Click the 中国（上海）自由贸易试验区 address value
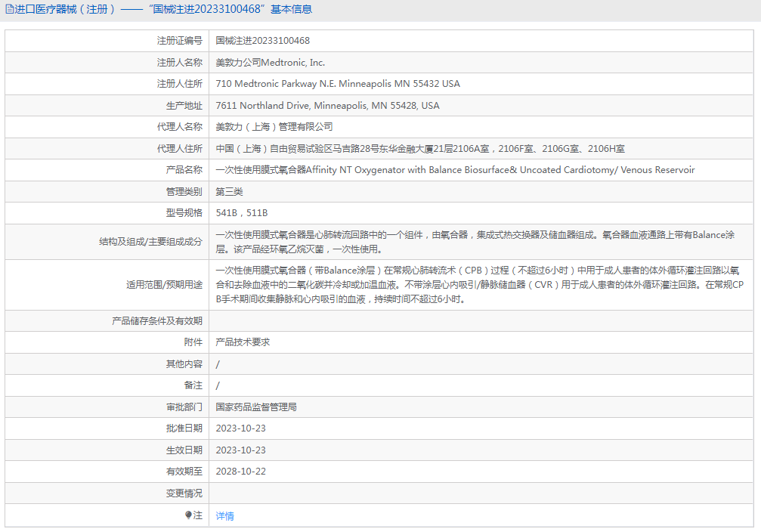 (x=420, y=149)
